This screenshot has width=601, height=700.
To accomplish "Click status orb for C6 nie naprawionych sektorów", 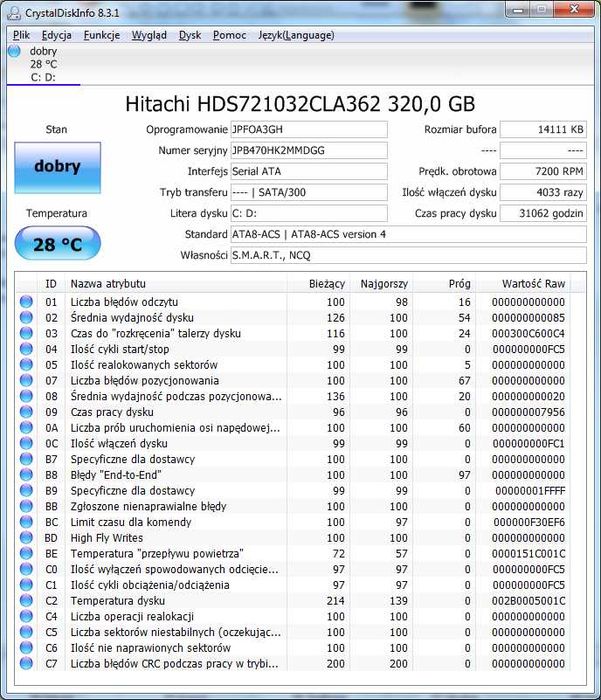I will click(26, 648).
